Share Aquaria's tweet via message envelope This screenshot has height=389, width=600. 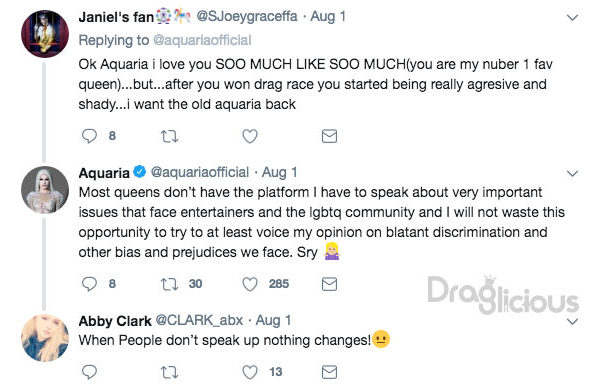[x=329, y=284]
